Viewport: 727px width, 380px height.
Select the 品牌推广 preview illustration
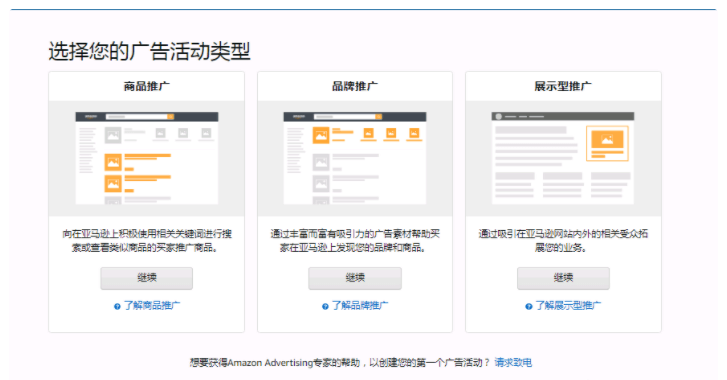[x=355, y=158]
